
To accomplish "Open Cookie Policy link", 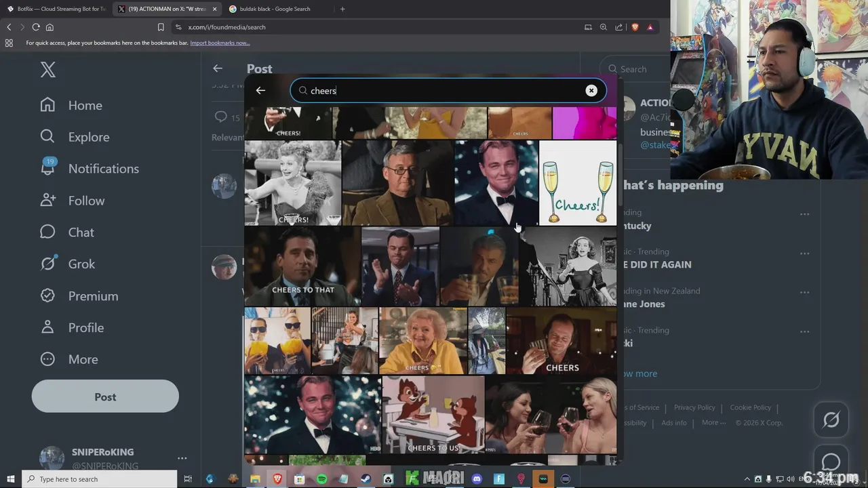I will click(751, 407).
